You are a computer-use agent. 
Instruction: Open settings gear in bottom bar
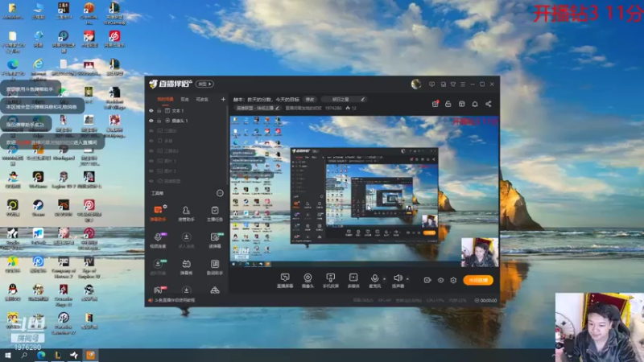point(453,280)
